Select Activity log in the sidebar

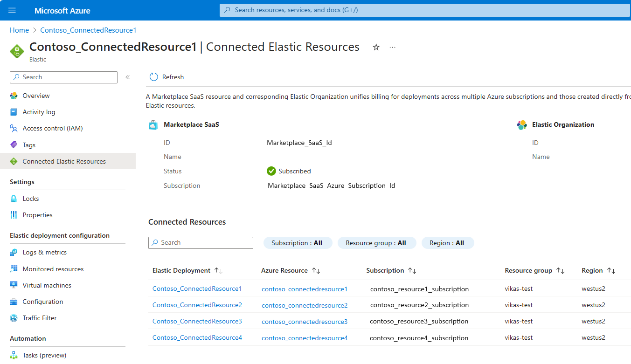click(39, 112)
